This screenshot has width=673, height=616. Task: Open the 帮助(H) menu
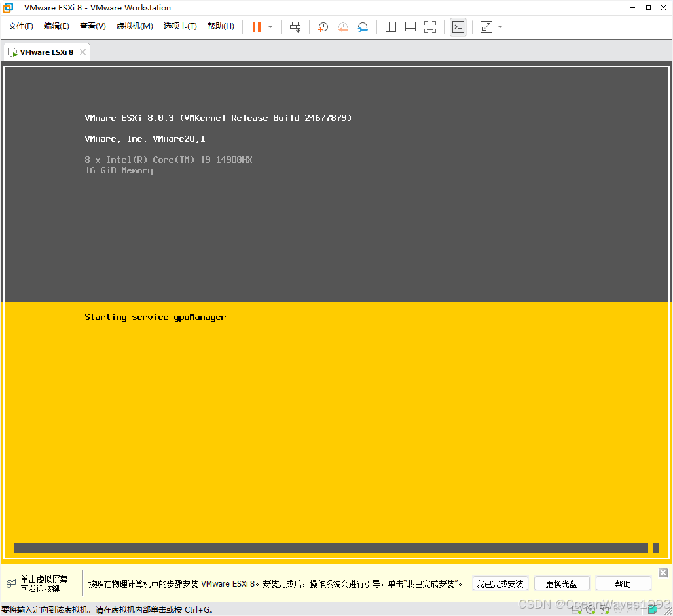click(221, 26)
